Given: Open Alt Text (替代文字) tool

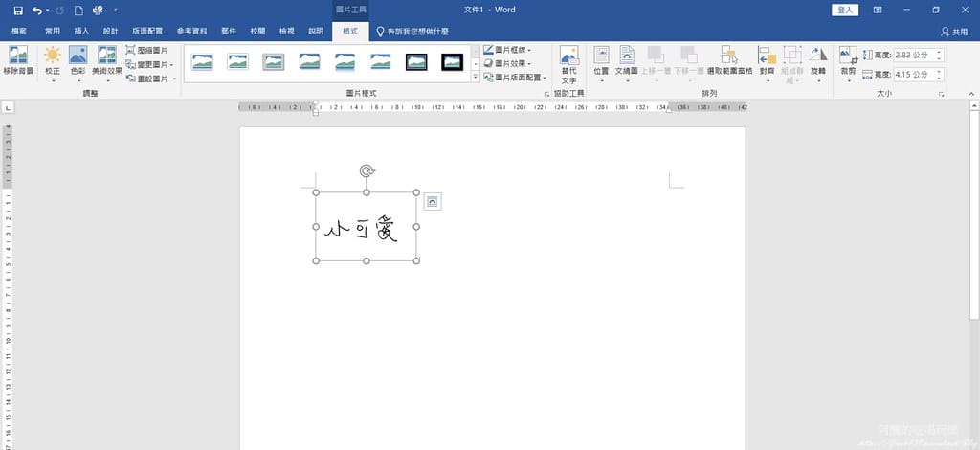Looking at the screenshot, I should click(x=568, y=65).
